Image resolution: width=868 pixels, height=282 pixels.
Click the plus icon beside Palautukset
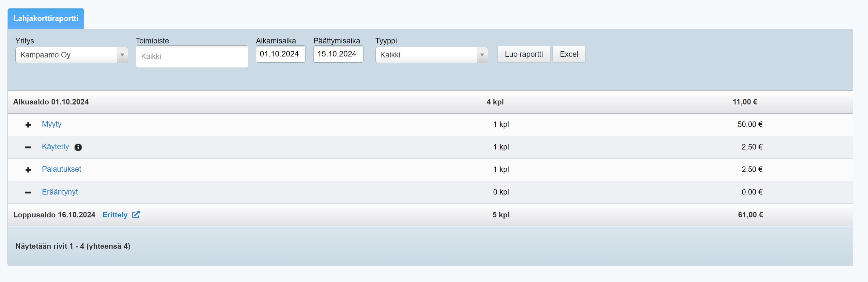coord(28,170)
